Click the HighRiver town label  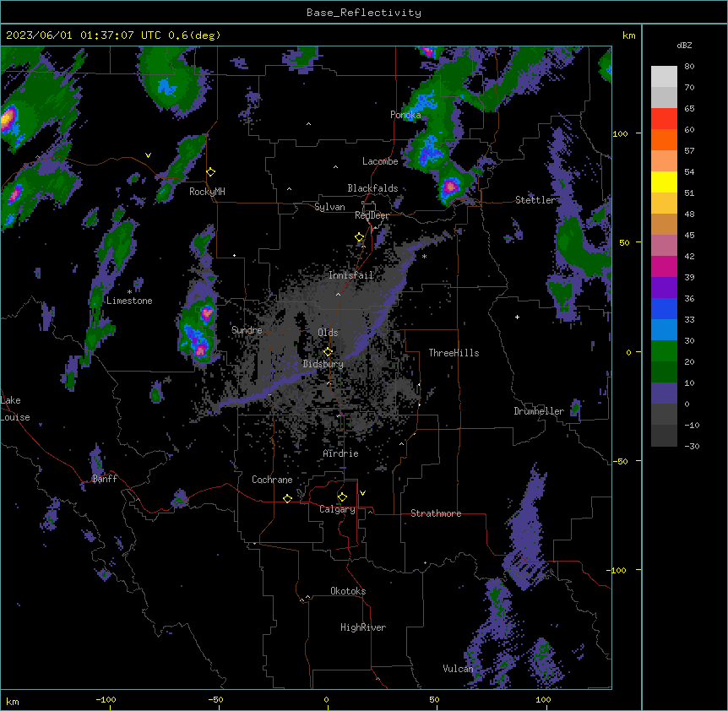click(363, 627)
